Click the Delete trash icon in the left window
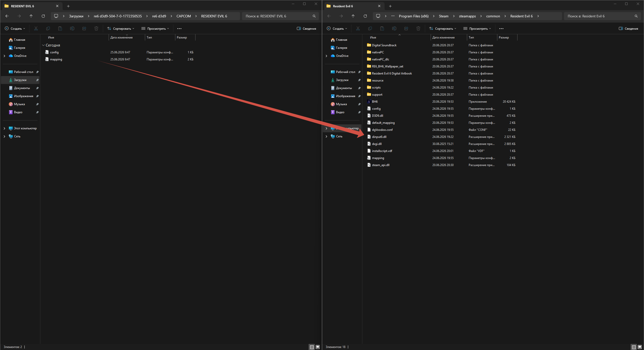 point(96,28)
